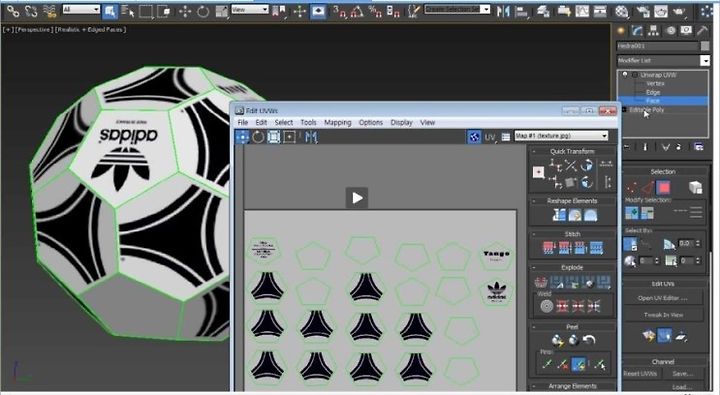Click the Select and Rotate tool in main toolbar

[x=203, y=11]
